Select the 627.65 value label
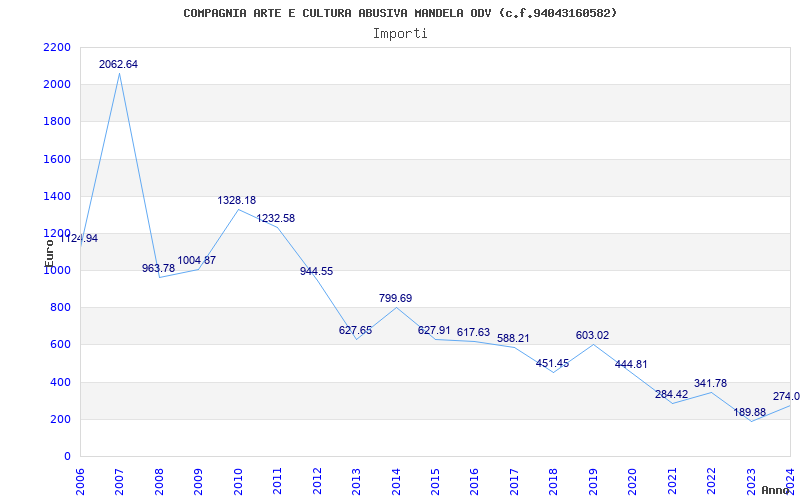The image size is (800, 500). tap(356, 331)
